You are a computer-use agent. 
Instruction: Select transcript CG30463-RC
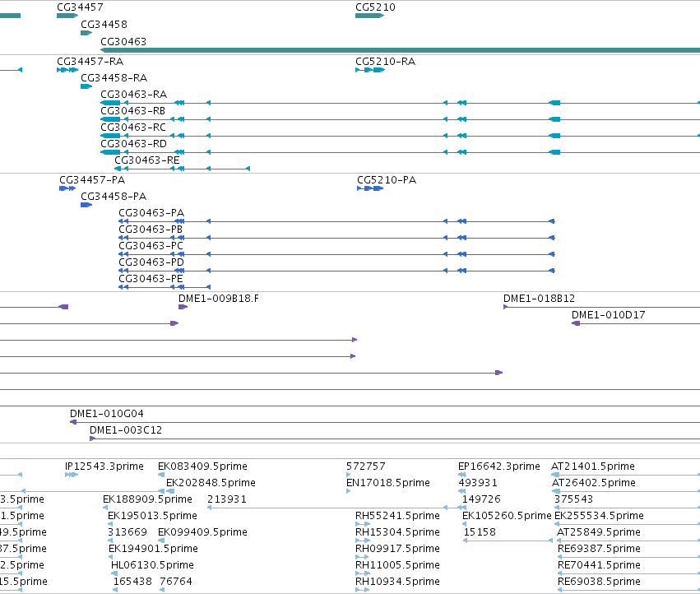tap(133, 128)
